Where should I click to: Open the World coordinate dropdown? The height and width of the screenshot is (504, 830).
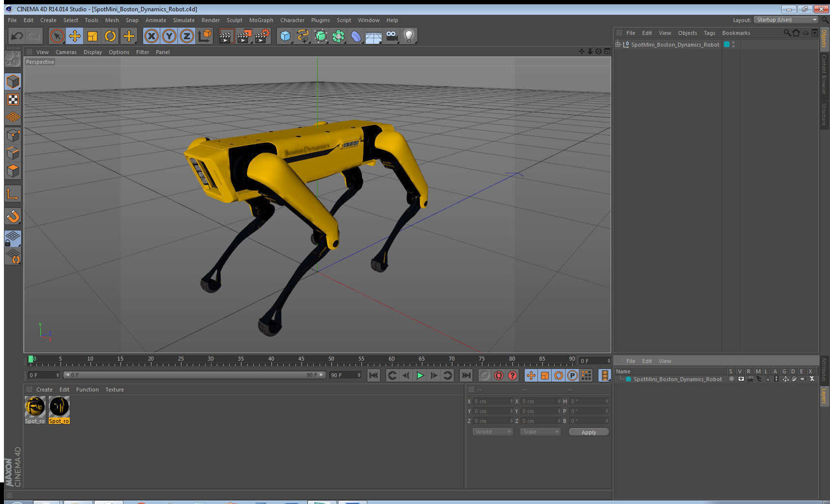click(x=493, y=432)
